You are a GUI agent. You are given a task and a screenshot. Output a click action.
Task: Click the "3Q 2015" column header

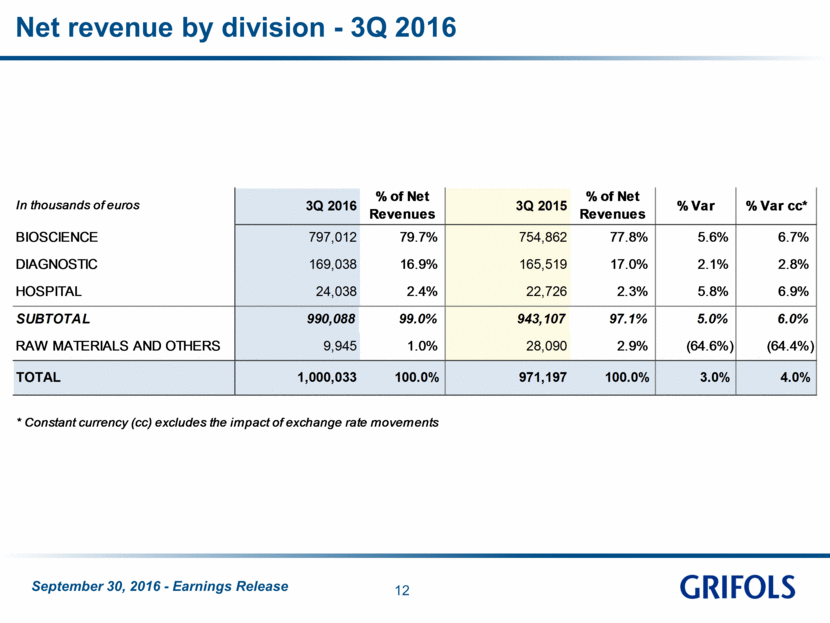pyautogui.click(x=542, y=205)
